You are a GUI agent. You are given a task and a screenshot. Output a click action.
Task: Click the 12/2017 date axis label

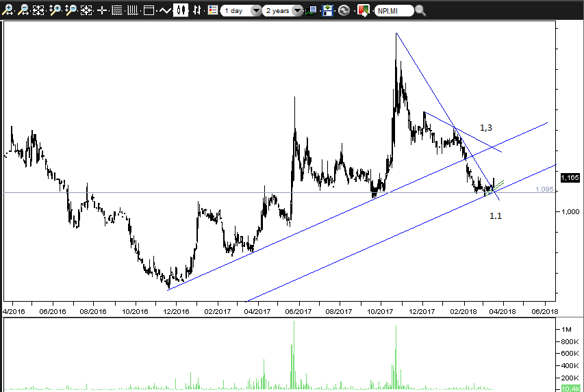[x=422, y=311]
